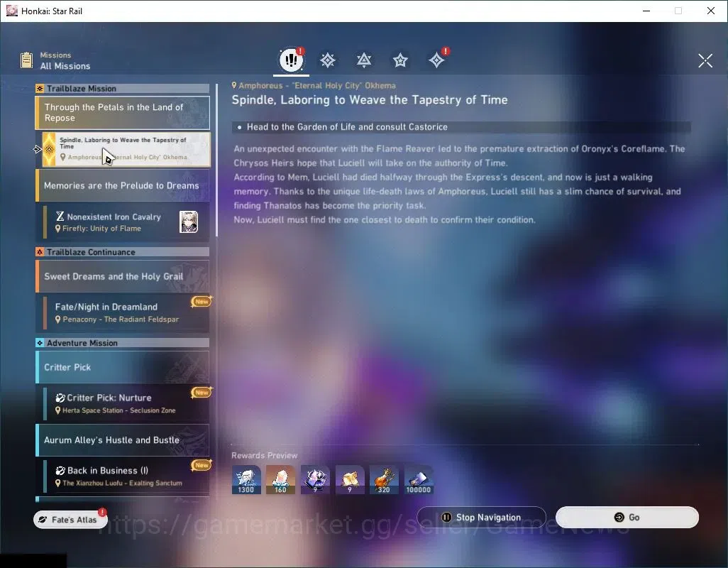The width and height of the screenshot is (728, 568).
Task: Minimize the Honkai: Star Rail window
Action: click(x=646, y=11)
